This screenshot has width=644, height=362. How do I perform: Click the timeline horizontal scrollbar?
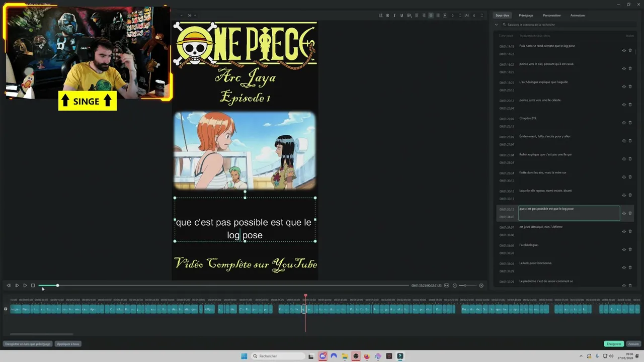pyautogui.click(x=41, y=334)
